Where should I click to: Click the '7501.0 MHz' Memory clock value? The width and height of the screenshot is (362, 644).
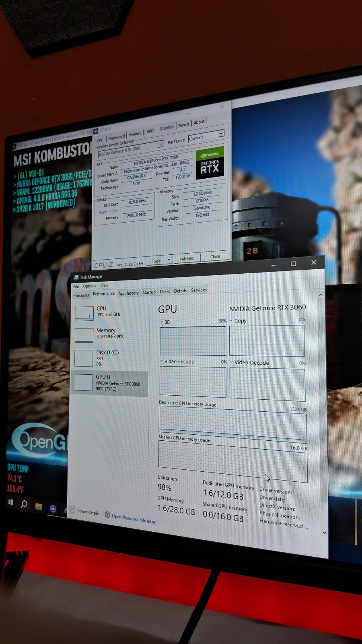pos(136,215)
